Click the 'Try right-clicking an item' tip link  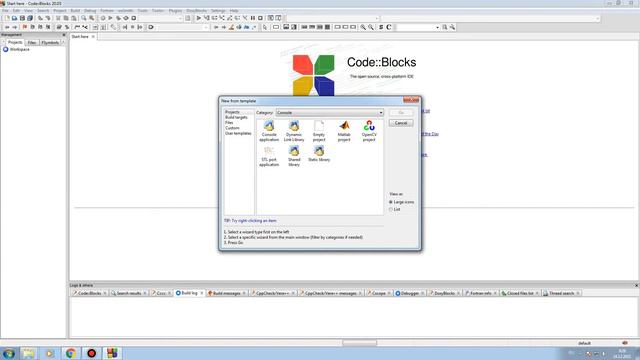click(x=254, y=221)
